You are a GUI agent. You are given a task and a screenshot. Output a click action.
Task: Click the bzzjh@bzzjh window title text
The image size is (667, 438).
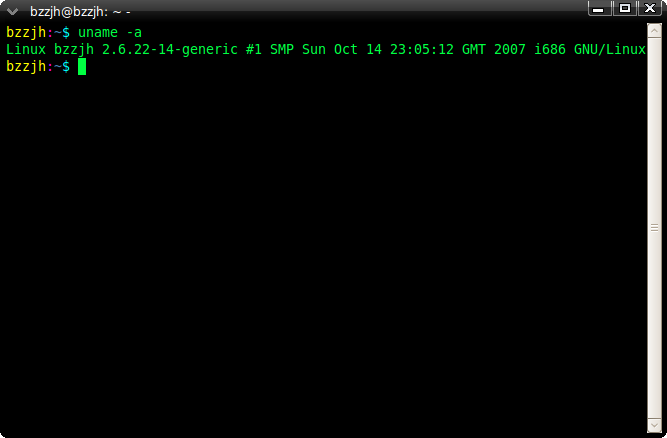click(80, 12)
